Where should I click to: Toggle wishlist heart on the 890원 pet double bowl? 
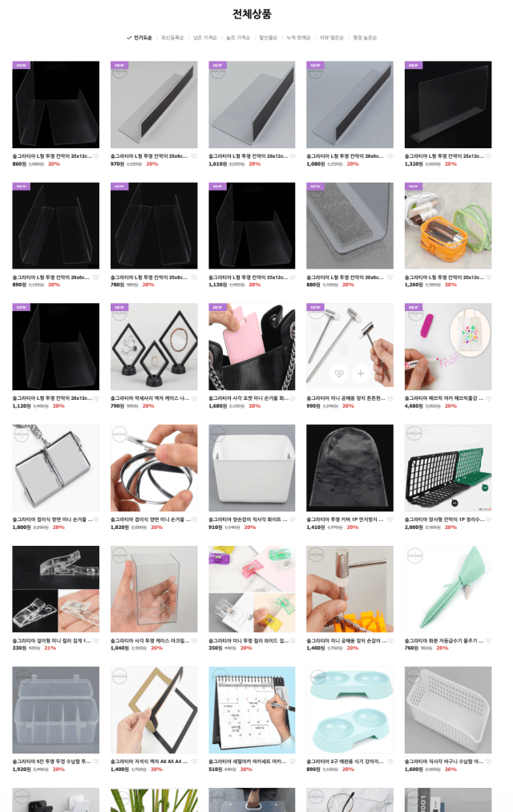390,762
